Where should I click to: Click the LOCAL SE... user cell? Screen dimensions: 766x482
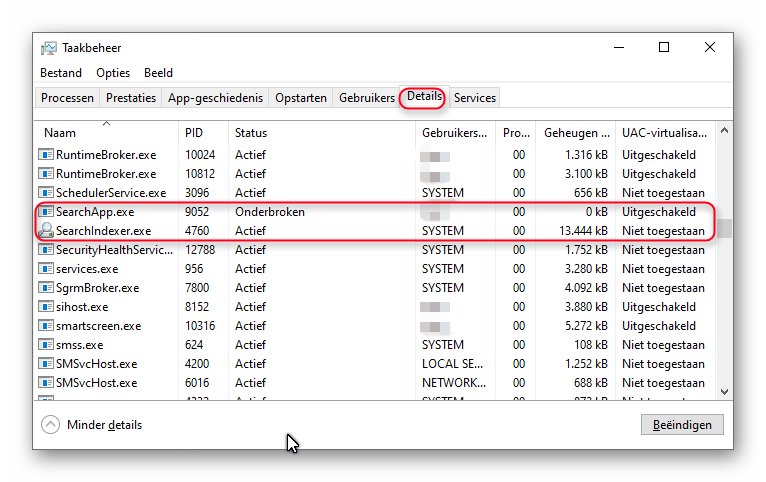point(452,364)
